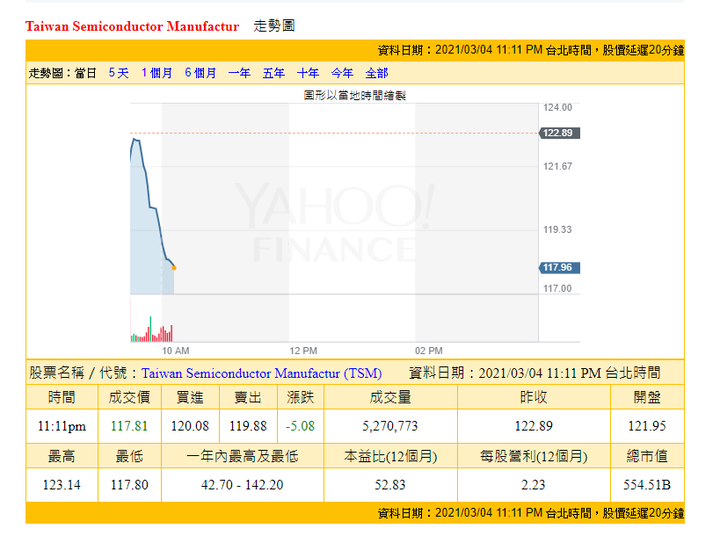Click the 122.89 previous close chart marker
Screen dimensions: 720x536
click(x=559, y=133)
